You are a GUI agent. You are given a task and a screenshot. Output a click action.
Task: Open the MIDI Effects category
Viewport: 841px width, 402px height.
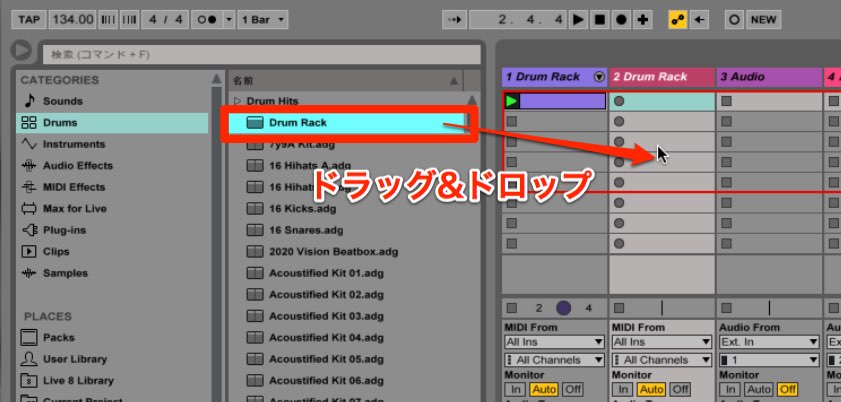tap(74, 187)
